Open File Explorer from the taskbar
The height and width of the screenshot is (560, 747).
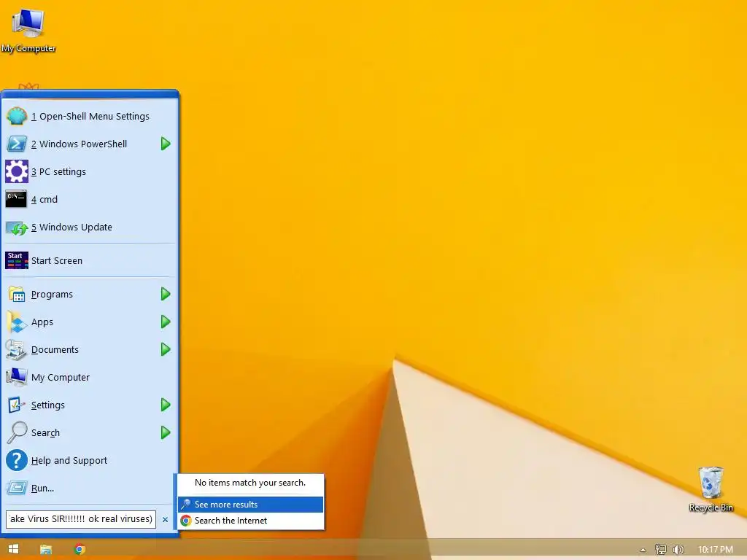pos(46,549)
